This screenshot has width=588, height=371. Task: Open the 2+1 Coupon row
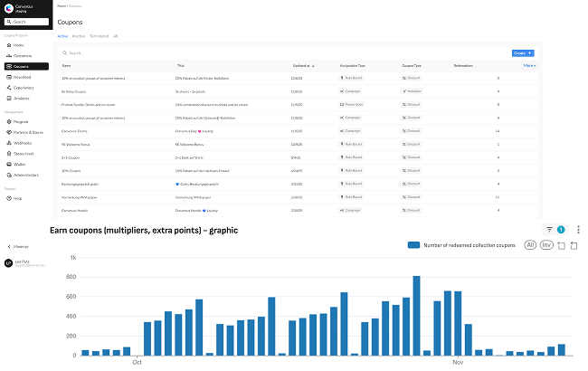coord(299,157)
